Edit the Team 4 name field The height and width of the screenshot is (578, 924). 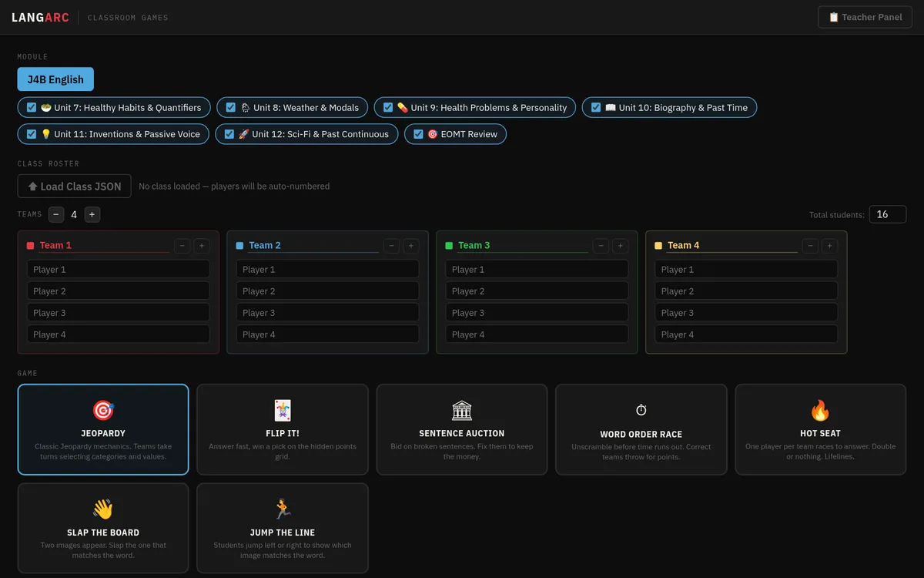click(732, 246)
